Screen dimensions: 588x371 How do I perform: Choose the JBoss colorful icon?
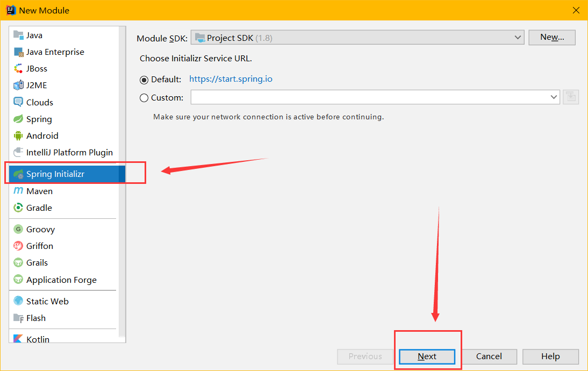[x=18, y=68]
